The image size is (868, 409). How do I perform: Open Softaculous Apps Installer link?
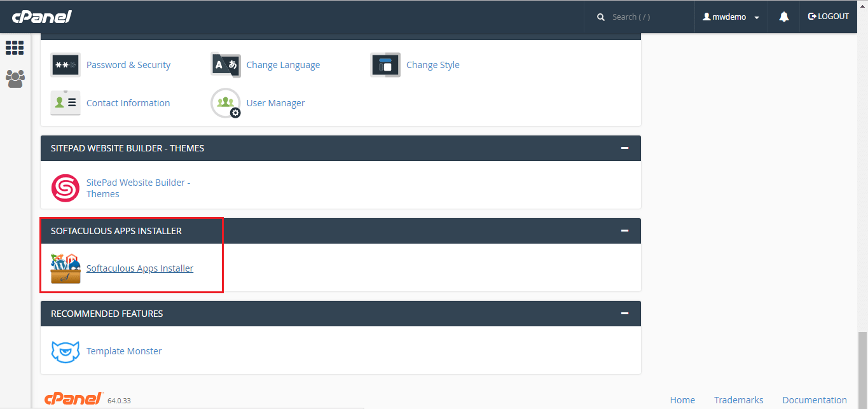[x=140, y=268]
